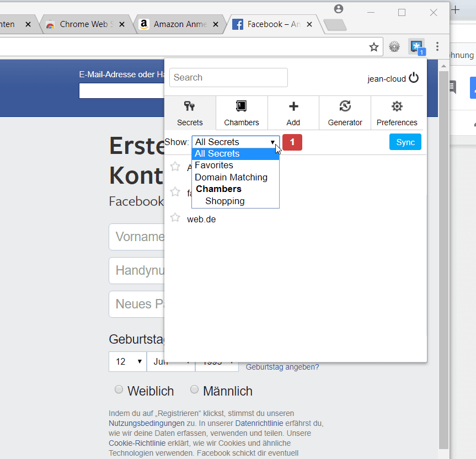The width and height of the screenshot is (476, 459).
Task: Open the Chambers tab in the popup
Action: (242, 113)
